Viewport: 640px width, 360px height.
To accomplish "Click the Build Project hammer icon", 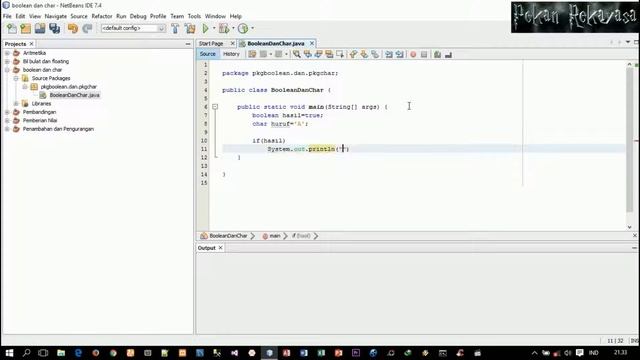I will click(x=175, y=28).
